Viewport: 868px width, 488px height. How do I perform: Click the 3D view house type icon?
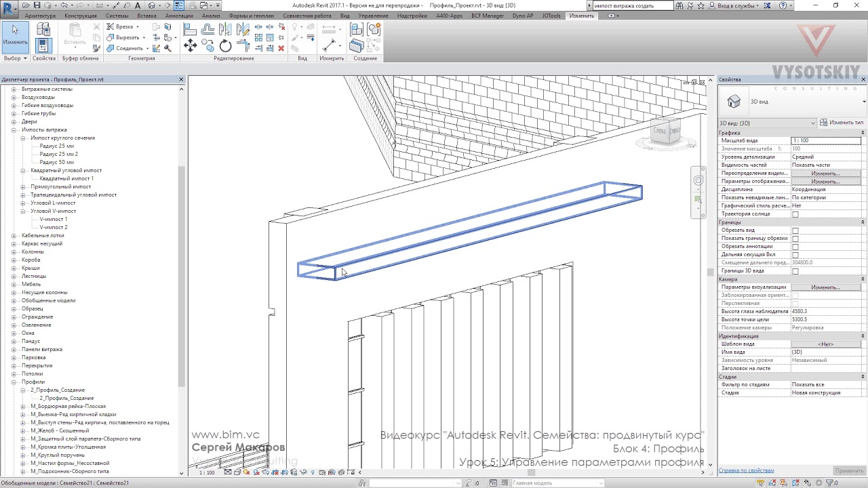[734, 102]
